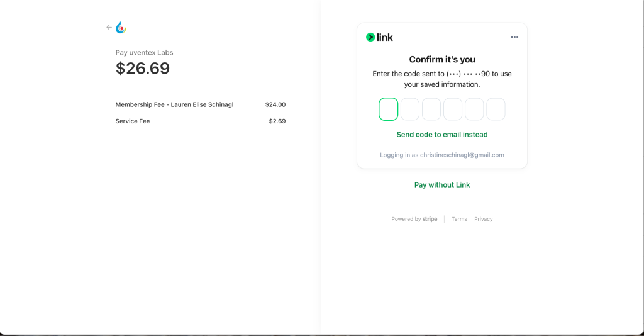Choose Send code to email instead
Image resolution: width=644 pixels, height=336 pixels.
[442, 135]
